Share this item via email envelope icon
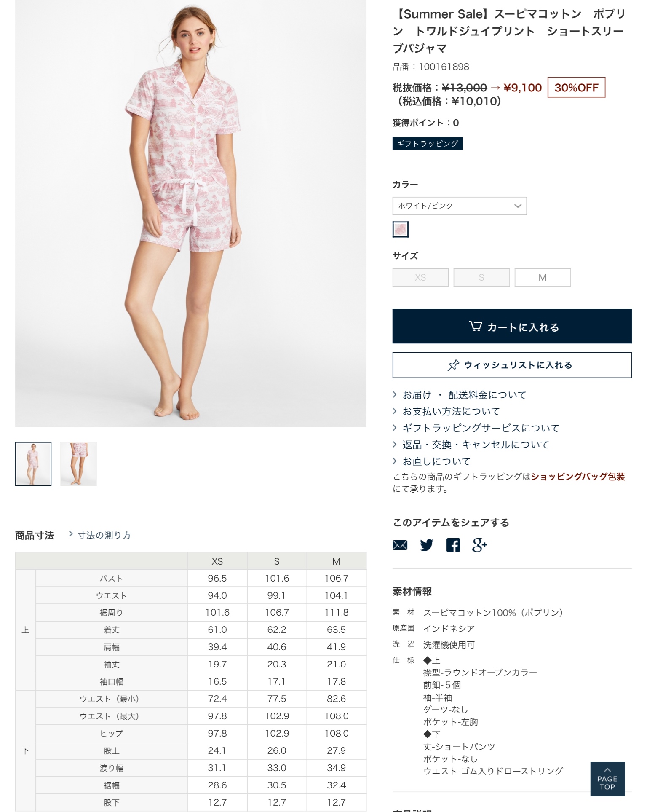The height and width of the screenshot is (812, 647). tap(400, 545)
